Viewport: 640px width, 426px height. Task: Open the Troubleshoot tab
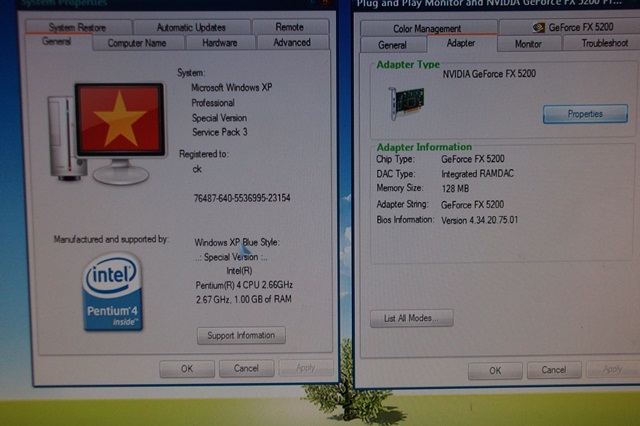[x=603, y=44]
